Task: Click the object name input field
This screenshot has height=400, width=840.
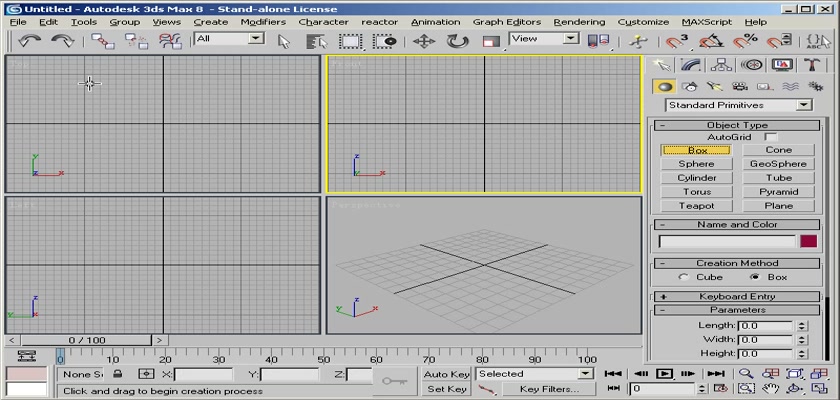Action: coord(728,241)
